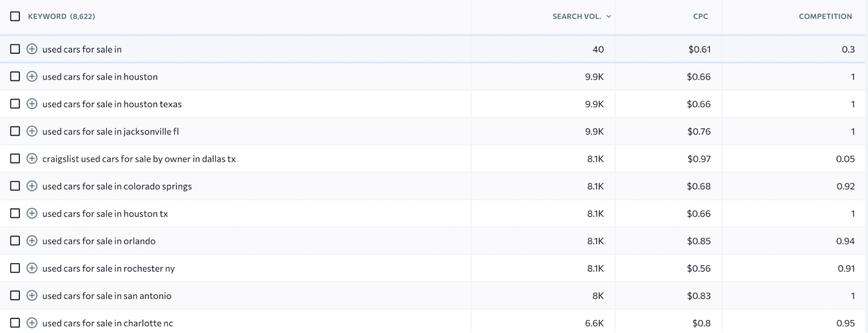Select checkbox for orlando row

coord(15,241)
